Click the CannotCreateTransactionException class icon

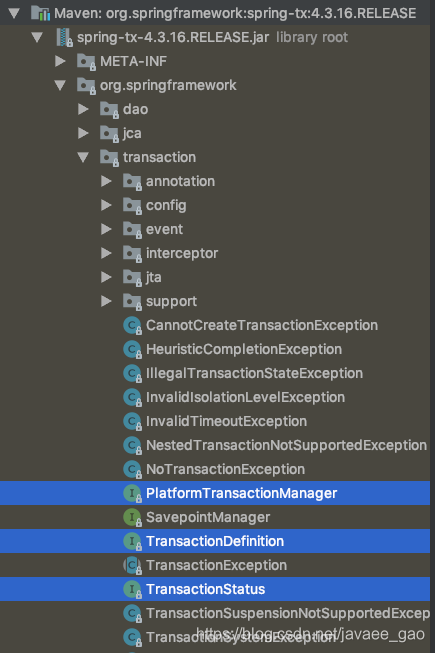pyautogui.click(x=132, y=326)
